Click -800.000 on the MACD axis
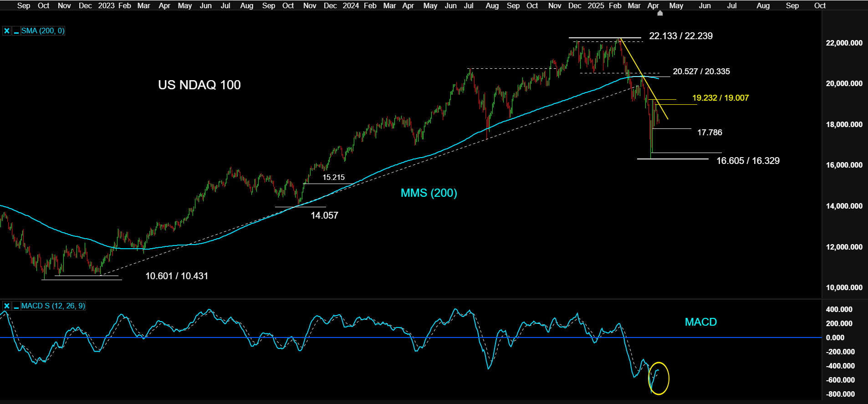 (x=840, y=394)
